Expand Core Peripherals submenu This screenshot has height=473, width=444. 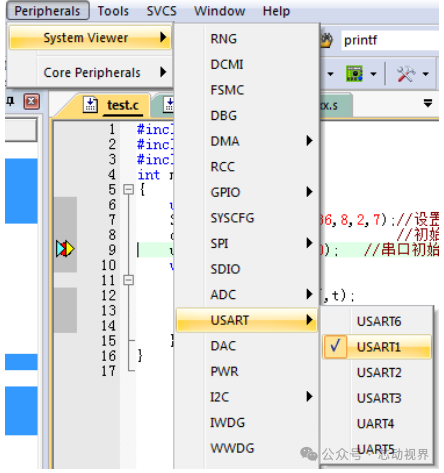(x=90, y=72)
